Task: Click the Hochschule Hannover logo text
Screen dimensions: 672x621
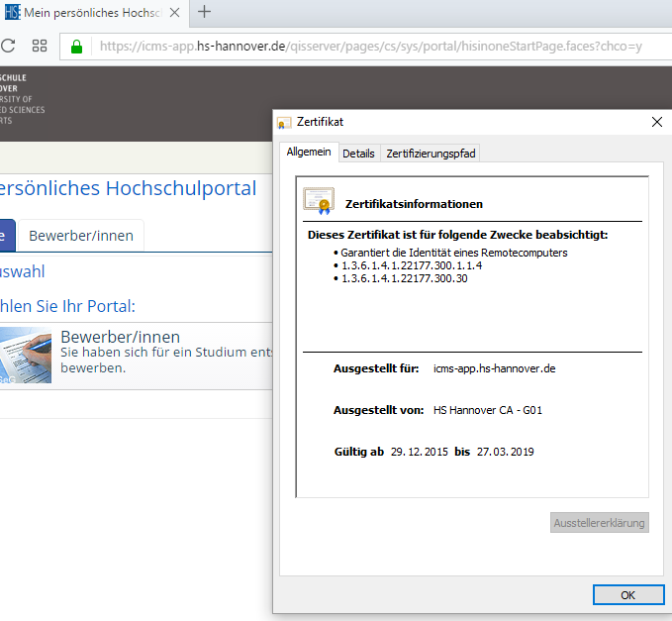Action: [x=23, y=99]
